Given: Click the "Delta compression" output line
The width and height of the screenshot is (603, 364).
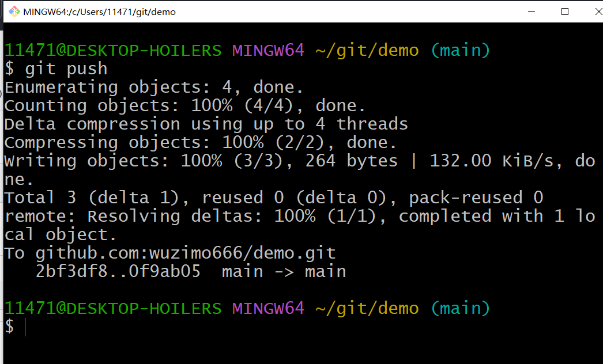Looking at the screenshot, I should click(x=206, y=124).
